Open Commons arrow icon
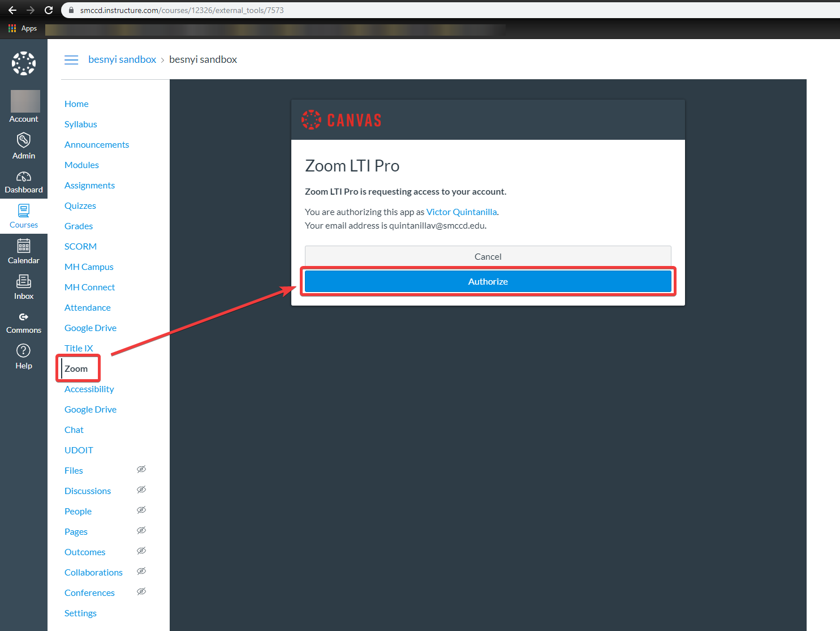 (x=24, y=317)
